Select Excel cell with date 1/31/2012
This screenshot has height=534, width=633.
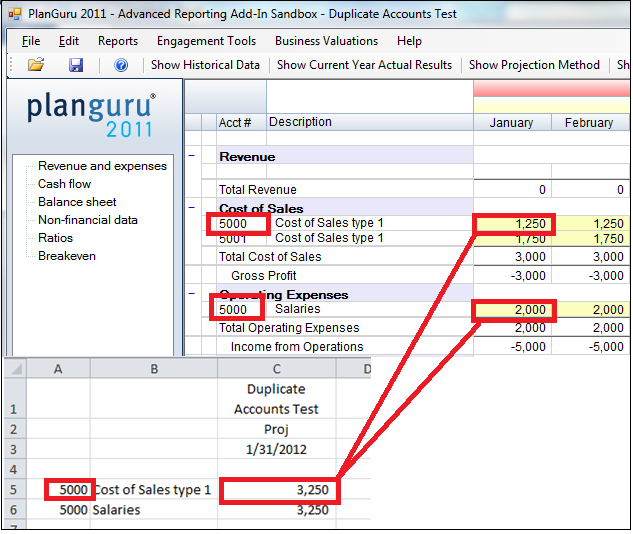click(x=277, y=449)
